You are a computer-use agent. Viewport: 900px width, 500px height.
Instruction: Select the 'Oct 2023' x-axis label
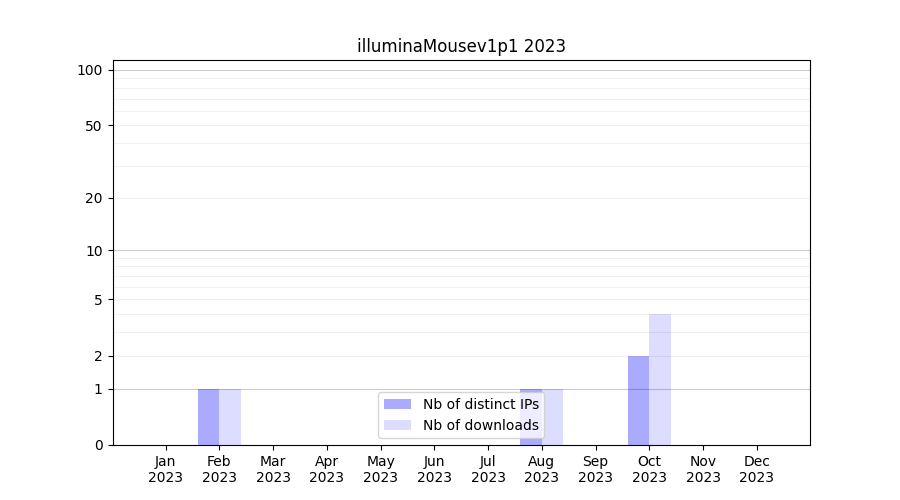coord(649,469)
